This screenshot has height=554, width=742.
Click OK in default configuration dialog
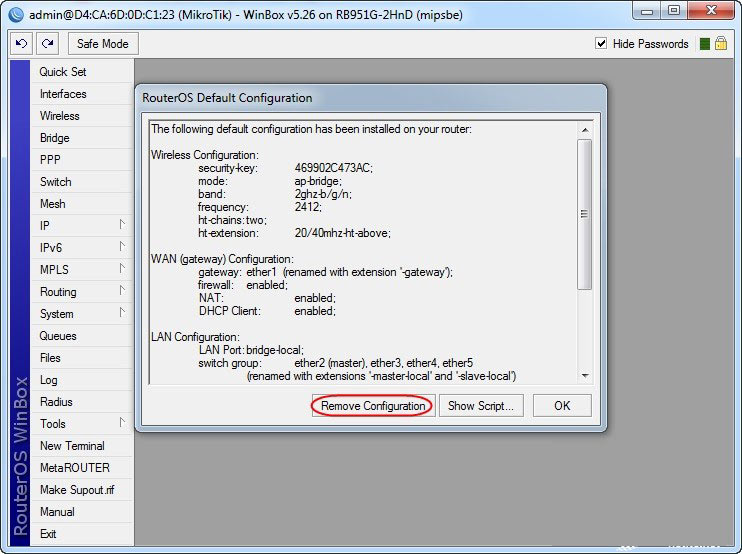tap(562, 406)
